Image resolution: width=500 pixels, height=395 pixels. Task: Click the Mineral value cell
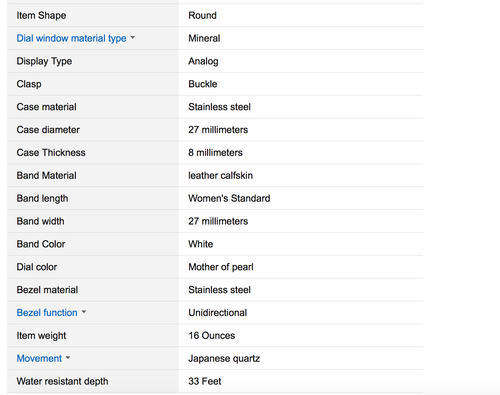(x=204, y=38)
